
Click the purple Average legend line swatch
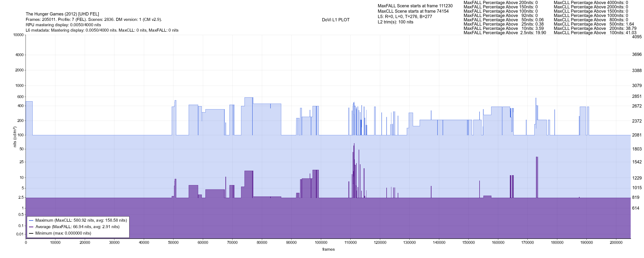coord(31,227)
